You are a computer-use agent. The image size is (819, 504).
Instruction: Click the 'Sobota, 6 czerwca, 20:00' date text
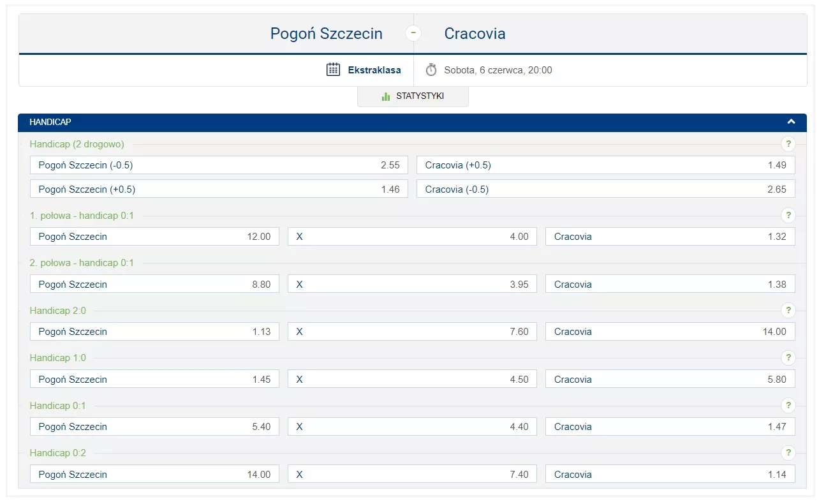(498, 70)
